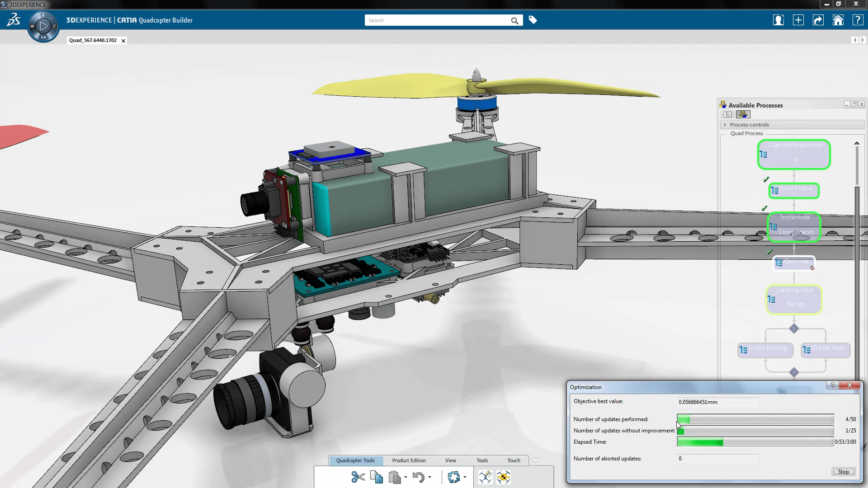
Task: Toggle the thumbnail view in Available Processes
Action: click(743, 114)
